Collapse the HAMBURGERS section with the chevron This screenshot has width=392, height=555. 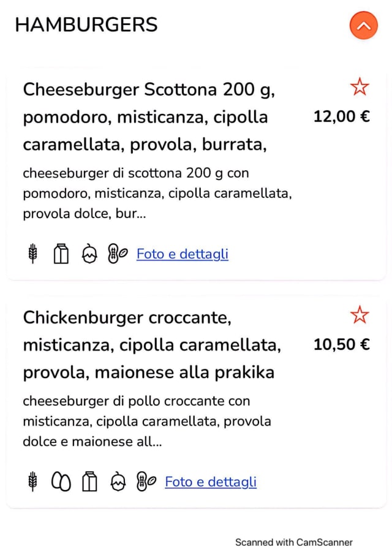pyautogui.click(x=363, y=26)
